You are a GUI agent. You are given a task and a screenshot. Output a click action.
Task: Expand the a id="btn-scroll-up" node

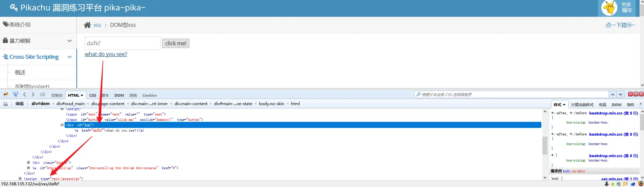click(x=28, y=168)
